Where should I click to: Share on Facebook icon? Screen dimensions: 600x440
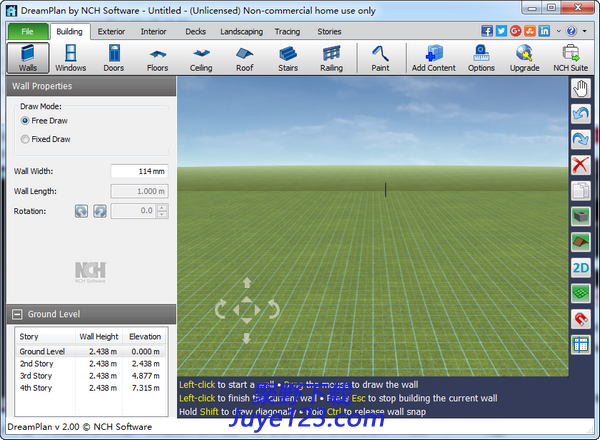click(487, 31)
